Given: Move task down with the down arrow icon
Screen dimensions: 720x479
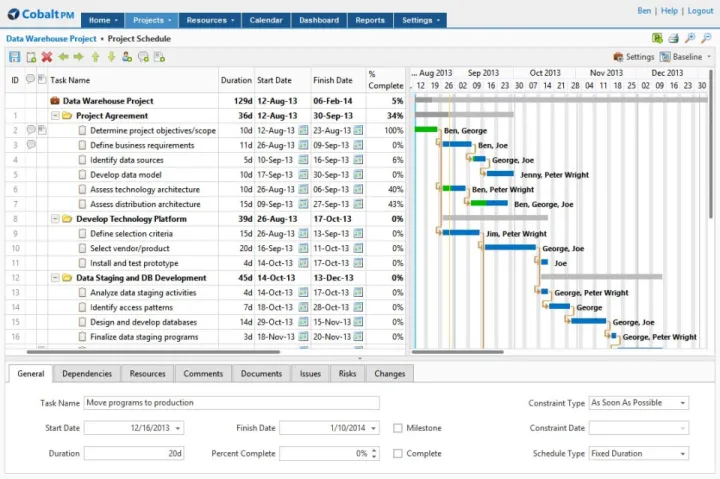Looking at the screenshot, I should tap(111, 57).
